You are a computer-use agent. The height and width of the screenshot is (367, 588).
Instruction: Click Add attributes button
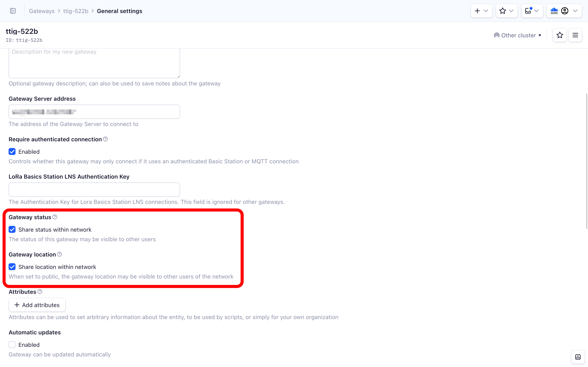pyautogui.click(x=37, y=305)
